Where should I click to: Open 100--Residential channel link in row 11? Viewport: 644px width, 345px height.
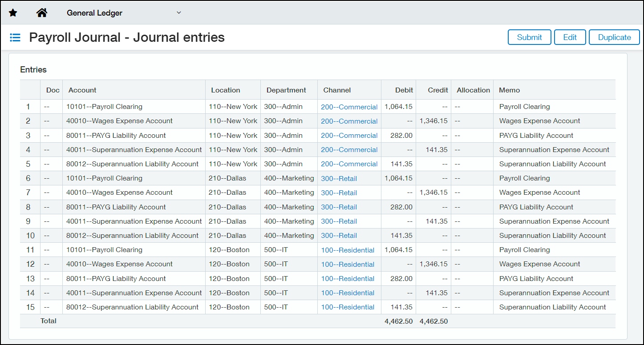[348, 250]
